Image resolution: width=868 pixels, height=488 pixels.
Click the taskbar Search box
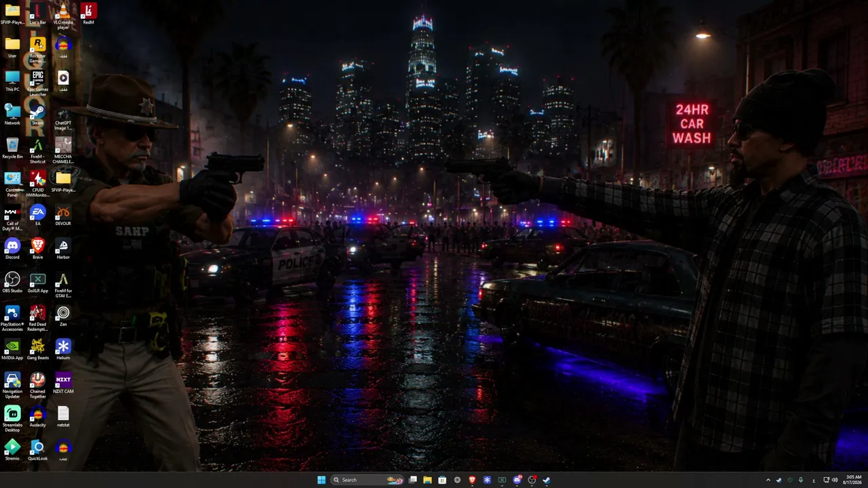click(x=367, y=480)
